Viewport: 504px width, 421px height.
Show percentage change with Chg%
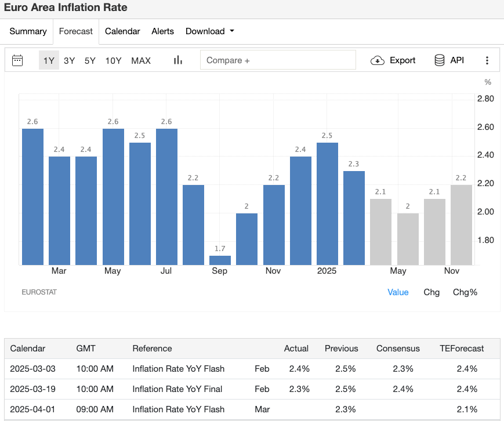coord(465,292)
